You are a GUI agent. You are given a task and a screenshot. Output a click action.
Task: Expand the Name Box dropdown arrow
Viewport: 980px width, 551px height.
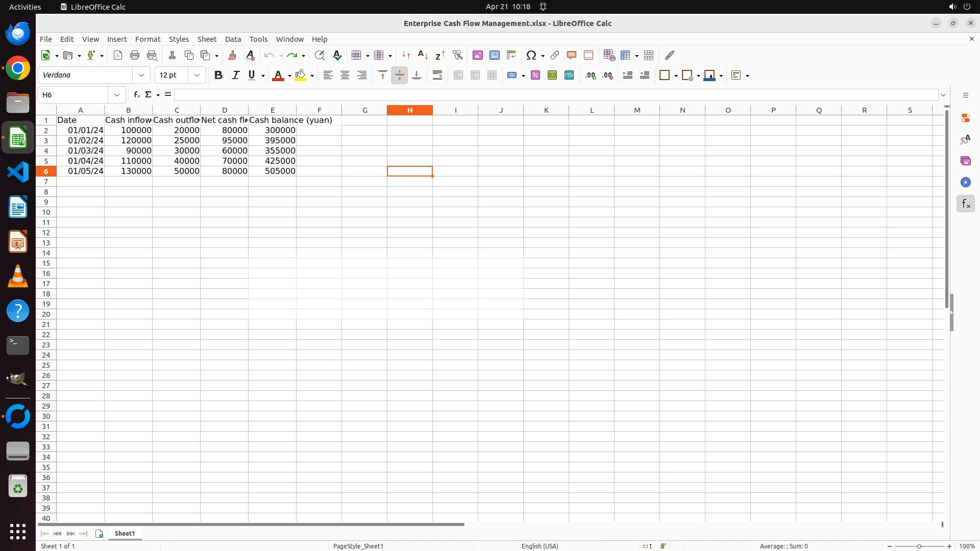tap(117, 95)
